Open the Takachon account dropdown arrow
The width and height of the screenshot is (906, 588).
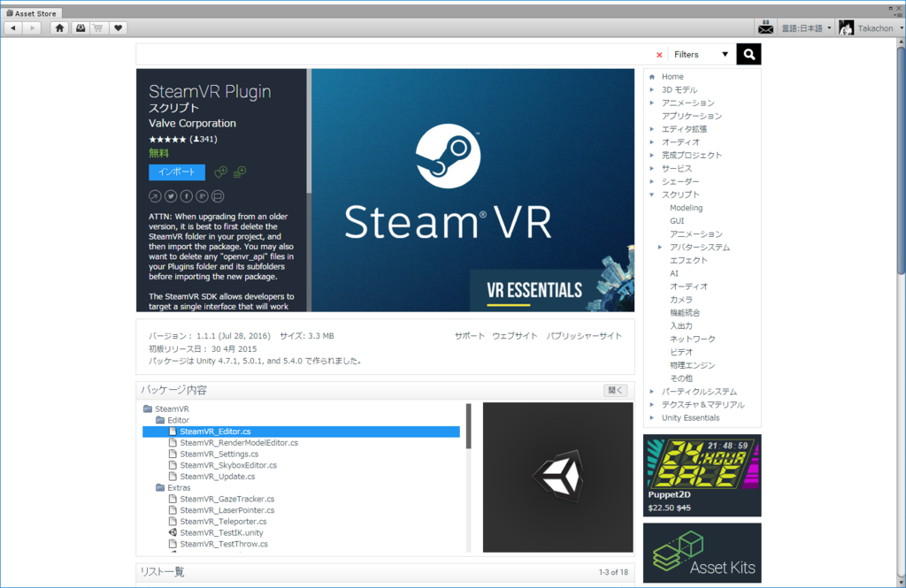click(x=901, y=28)
